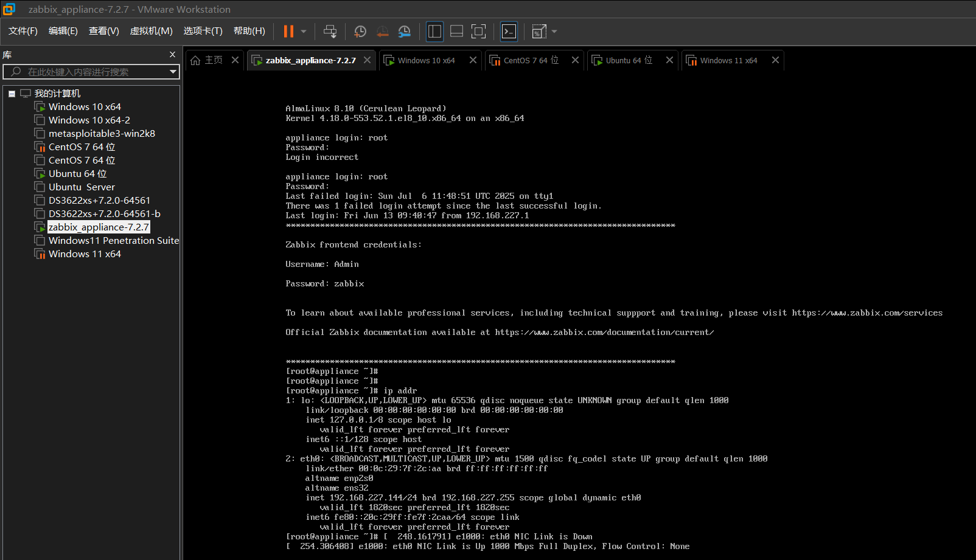Close the Windows 10 x64 tab
Image resolution: width=976 pixels, height=560 pixels.
(x=473, y=60)
